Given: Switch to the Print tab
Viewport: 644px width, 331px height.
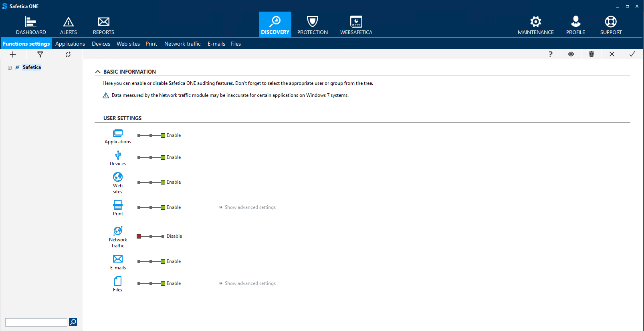Looking at the screenshot, I should coord(151,44).
